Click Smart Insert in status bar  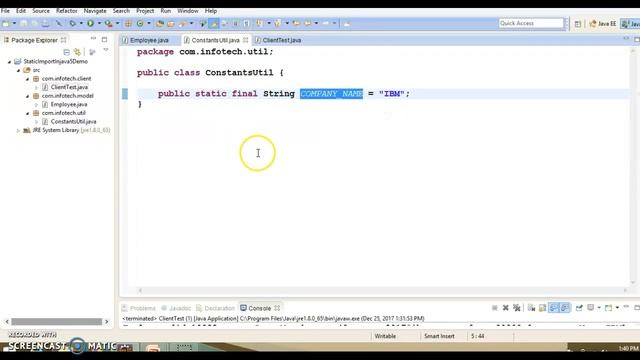[439, 336]
